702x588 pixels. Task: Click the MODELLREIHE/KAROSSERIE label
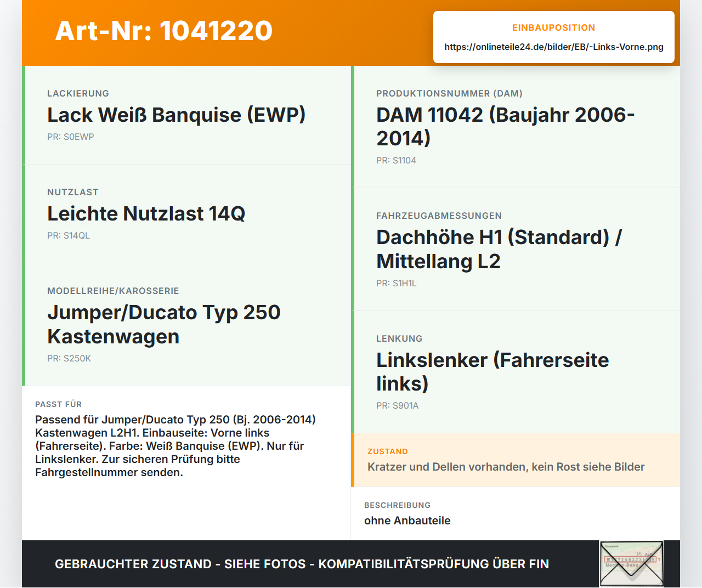point(113,291)
